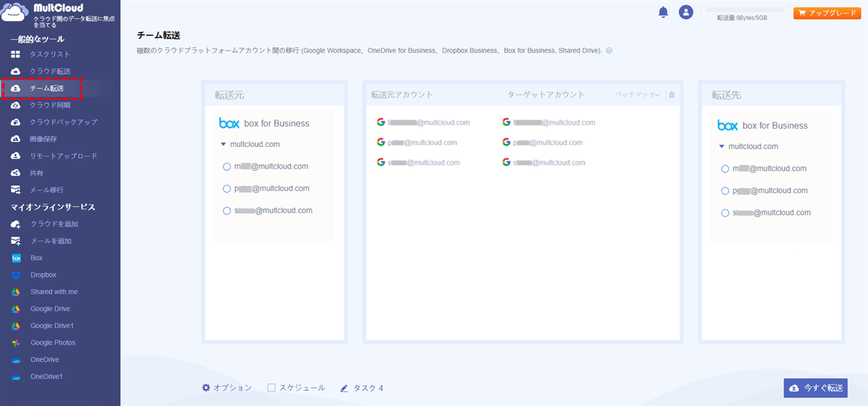Image resolution: width=868 pixels, height=406 pixels.
Task: Click the ターゲットアカウント column header
Action: (546, 95)
